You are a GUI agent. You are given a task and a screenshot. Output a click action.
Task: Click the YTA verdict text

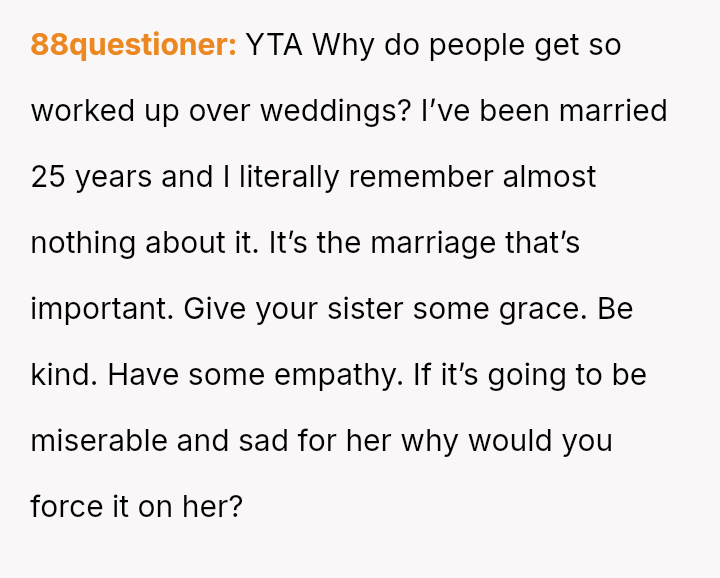(274, 45)
